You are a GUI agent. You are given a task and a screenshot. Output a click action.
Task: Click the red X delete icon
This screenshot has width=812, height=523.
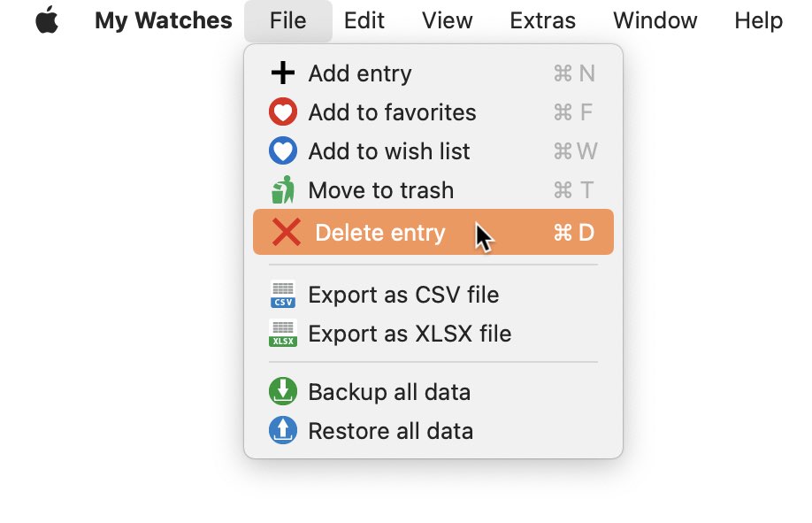click(x=287, y=232)
